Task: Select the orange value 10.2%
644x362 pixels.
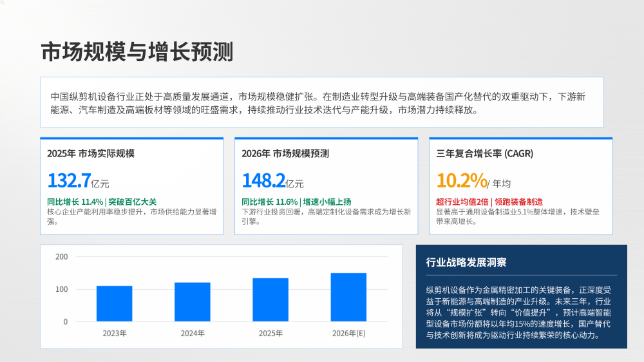Action: pos(462,180)
